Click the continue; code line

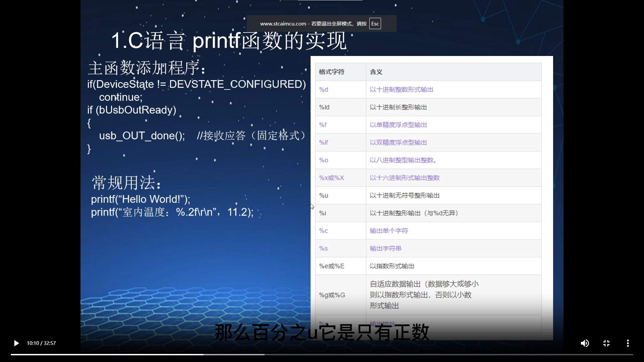coord(121,97)
